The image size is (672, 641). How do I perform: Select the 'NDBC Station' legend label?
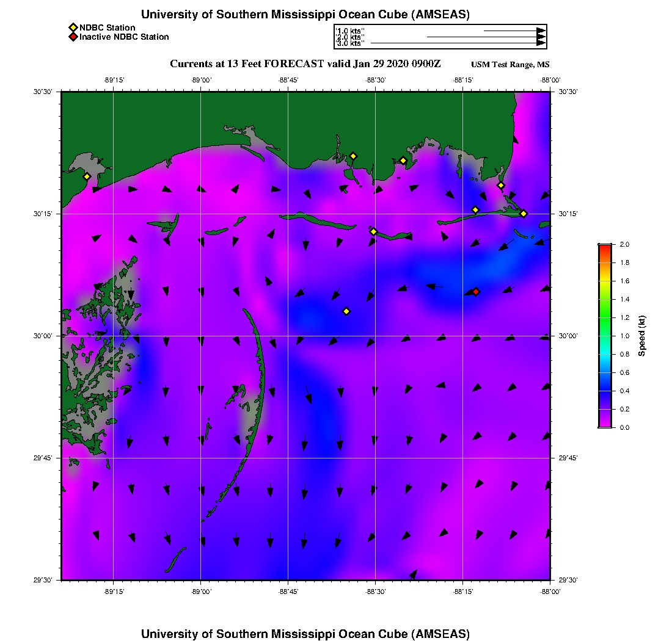pos(108,27)
